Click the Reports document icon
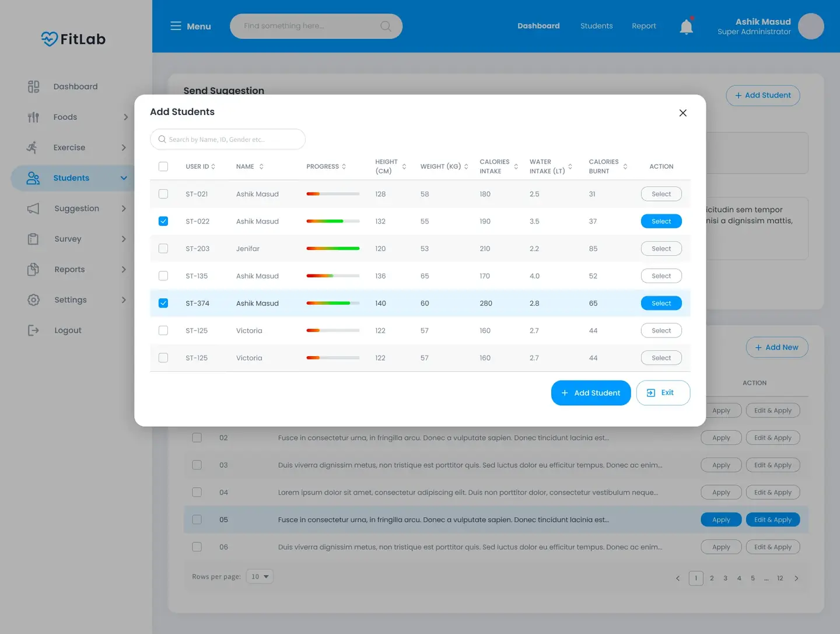 point(33,269)
